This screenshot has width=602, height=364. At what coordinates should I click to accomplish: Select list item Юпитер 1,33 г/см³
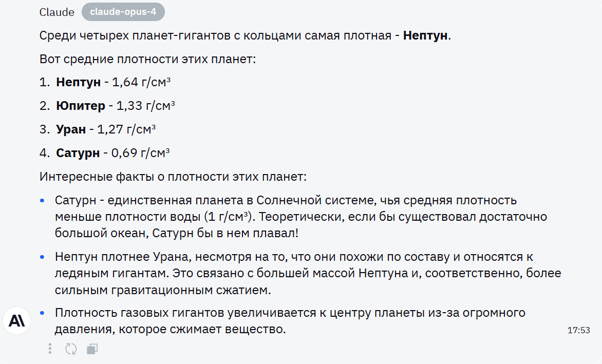[115, 106]
